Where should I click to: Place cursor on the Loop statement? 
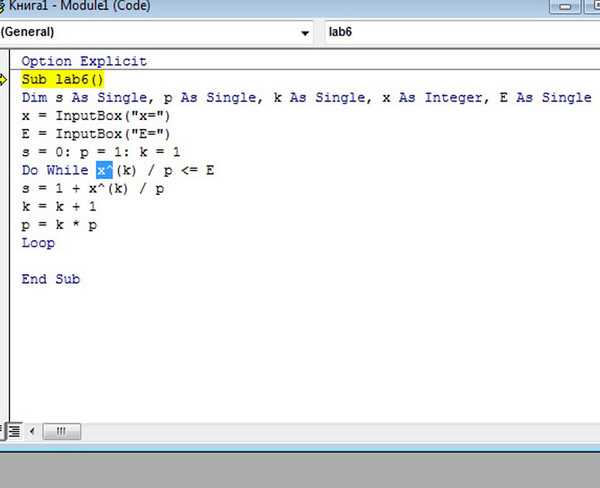pos(38,243)
